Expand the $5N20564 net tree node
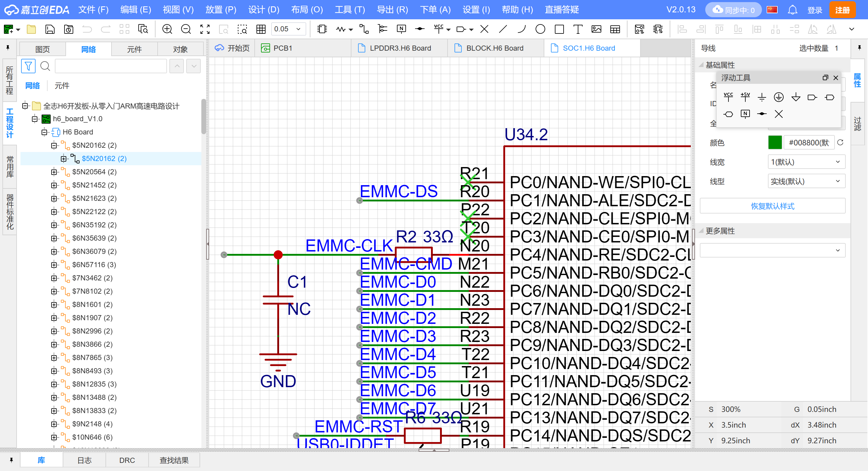The image size is (868, 471). pyautogui.click(x=54, y=172)
